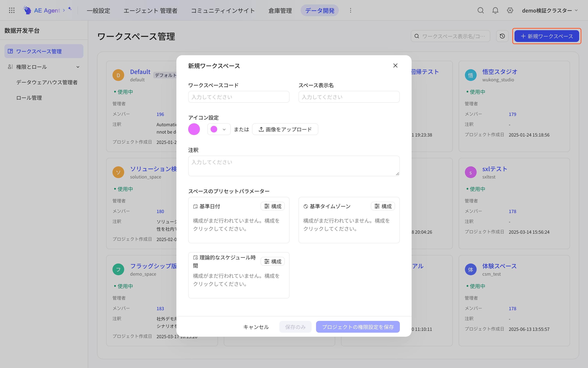Open the notifications bell icon
588x368 pixels.
pos(495,10)
